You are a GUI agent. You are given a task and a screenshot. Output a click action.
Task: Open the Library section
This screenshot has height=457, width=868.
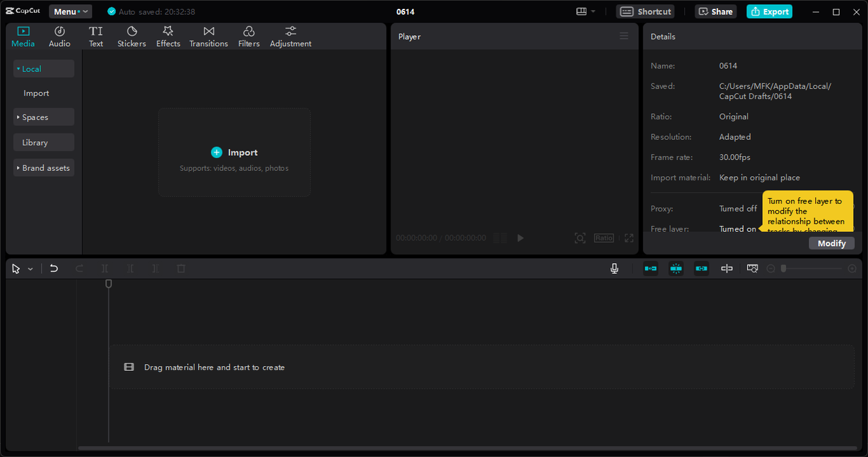pos(43,142)
